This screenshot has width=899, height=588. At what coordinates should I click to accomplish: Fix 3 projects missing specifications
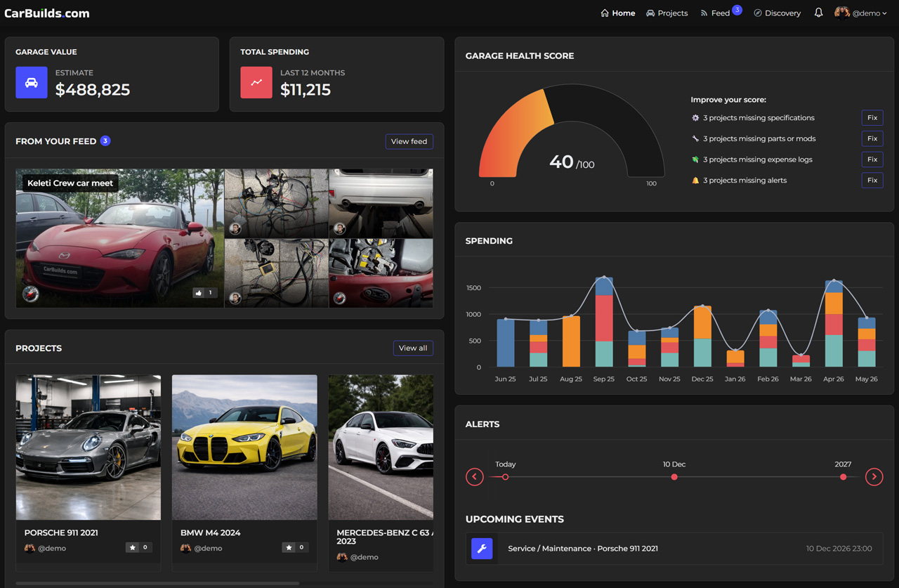(x=872, y=118)
